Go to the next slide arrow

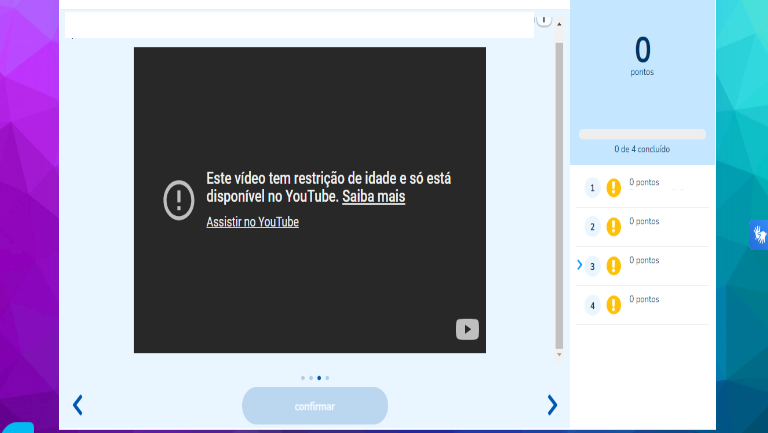tap(552, 405)
